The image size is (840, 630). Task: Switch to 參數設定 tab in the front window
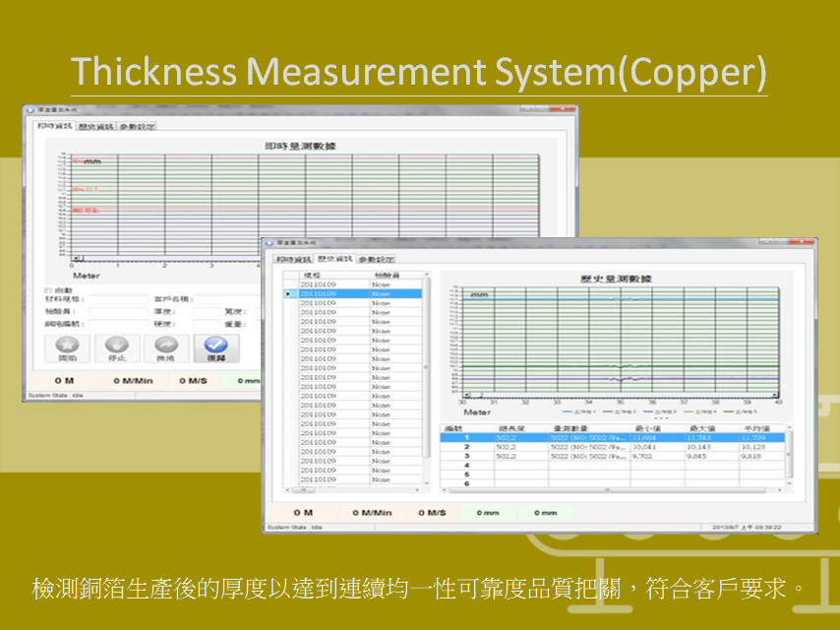coord(377,259)
